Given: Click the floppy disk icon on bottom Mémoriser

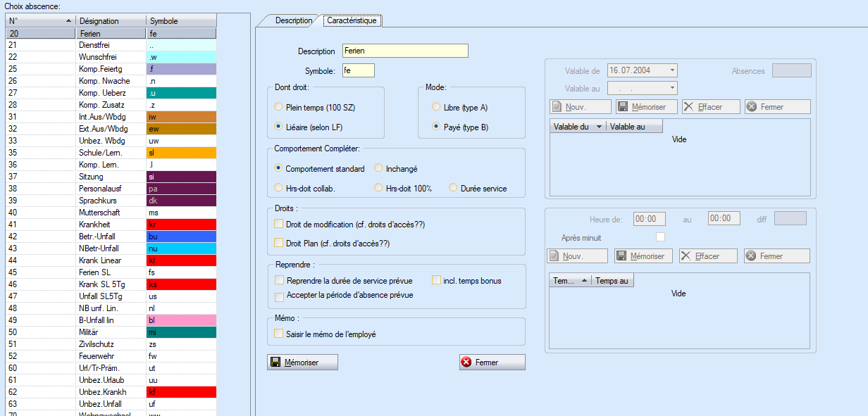Looking at the screenshot, I should coord(275,363).
